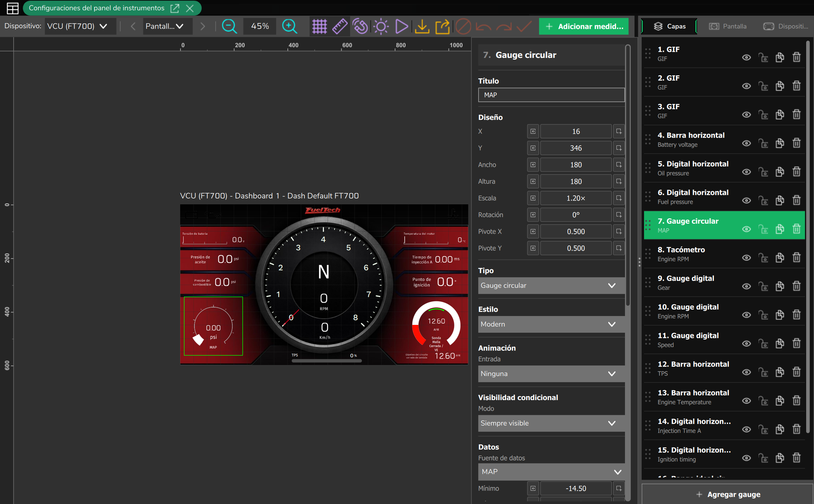Click the Título MAP text field
This screenshot has width=814, height=504.
[551, 95]
